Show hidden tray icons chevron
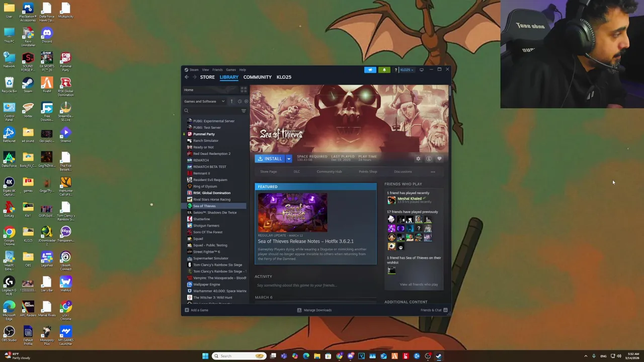The image size is (644, 362). point(585,356)
